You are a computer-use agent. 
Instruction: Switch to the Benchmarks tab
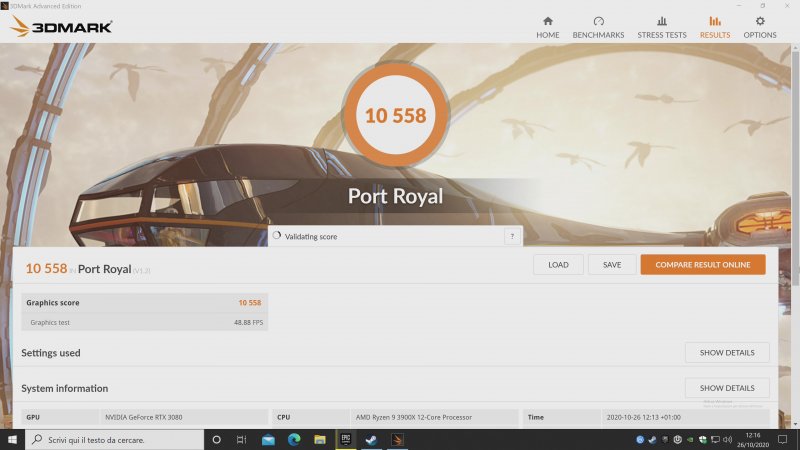[x=598, y=27]
